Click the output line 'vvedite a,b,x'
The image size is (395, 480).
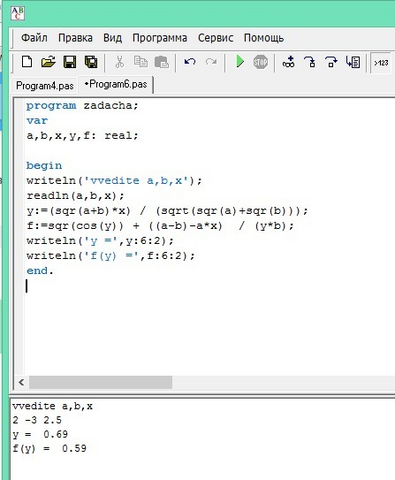(x=52, y=406)
